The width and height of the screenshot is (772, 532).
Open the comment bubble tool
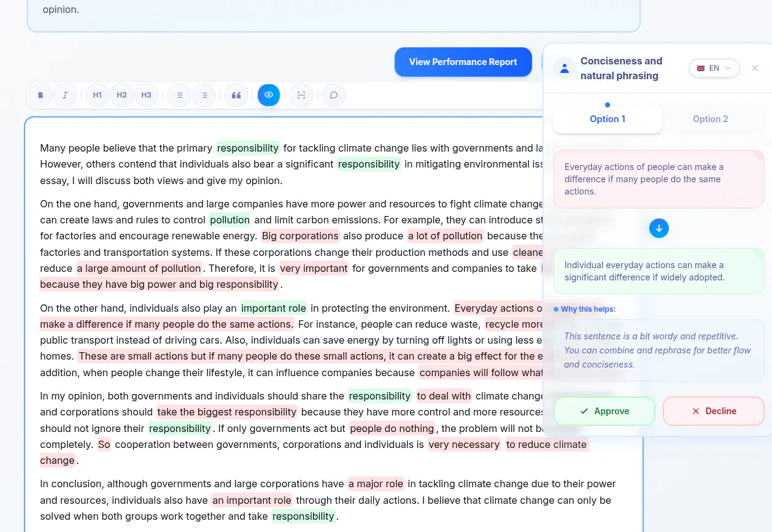pyautogui.click(x=334, y=95)
